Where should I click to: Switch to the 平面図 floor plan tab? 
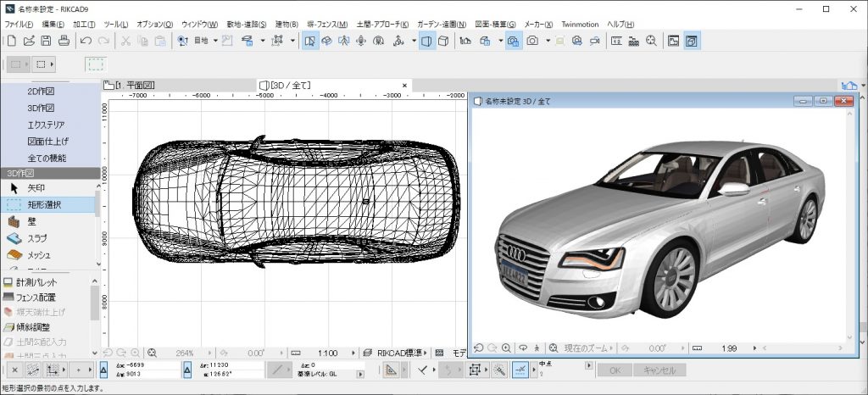[x=130, y=86]
